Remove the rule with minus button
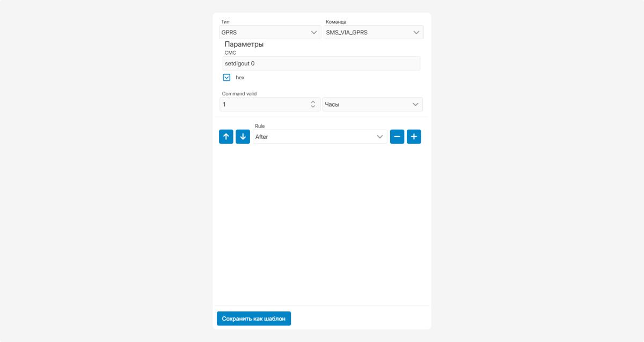Viewport: 644px width, 342px height. tap(397, 137)
